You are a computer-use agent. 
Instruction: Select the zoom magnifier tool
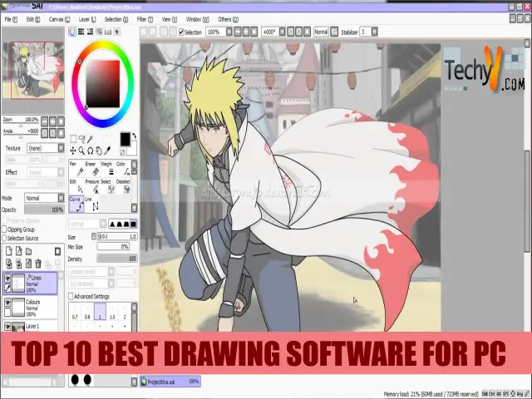tap(81, 150)
